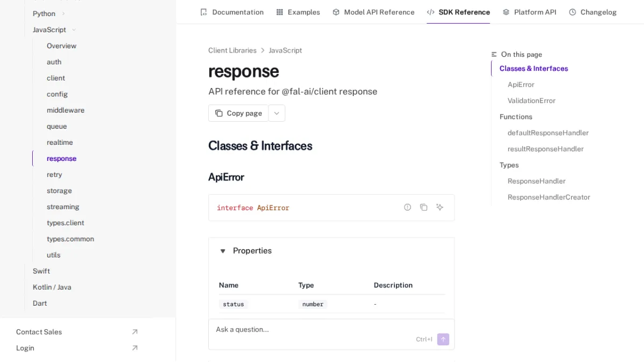Select the response sidebar page
Viewport: 644px width, 362px height.
pos(62,158)
